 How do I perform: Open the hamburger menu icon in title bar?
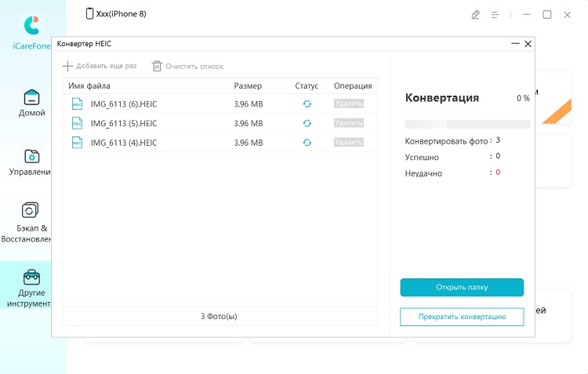[495, 15]
